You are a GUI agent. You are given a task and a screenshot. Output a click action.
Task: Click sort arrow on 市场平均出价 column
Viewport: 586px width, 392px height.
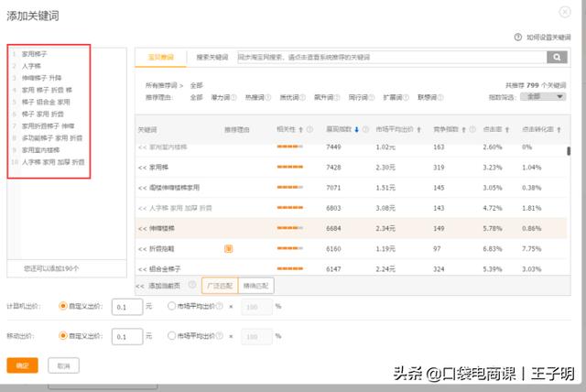(x=418, y=129)
